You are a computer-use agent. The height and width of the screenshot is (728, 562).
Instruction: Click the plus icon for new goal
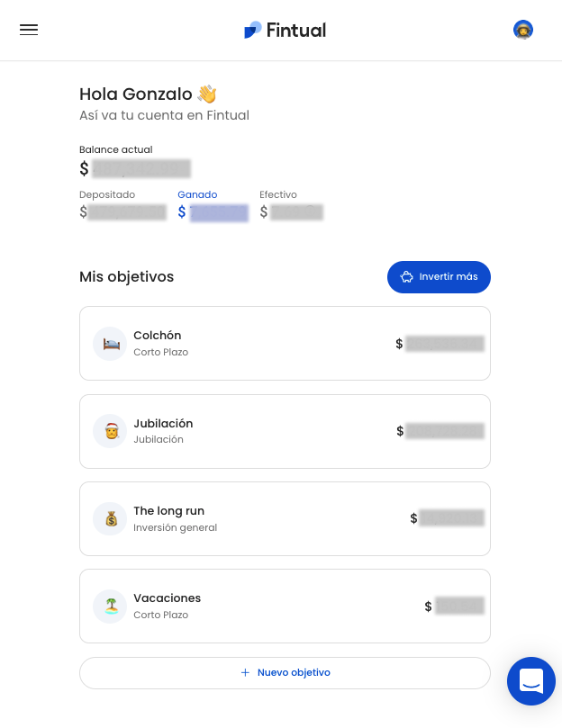(245, 672)
